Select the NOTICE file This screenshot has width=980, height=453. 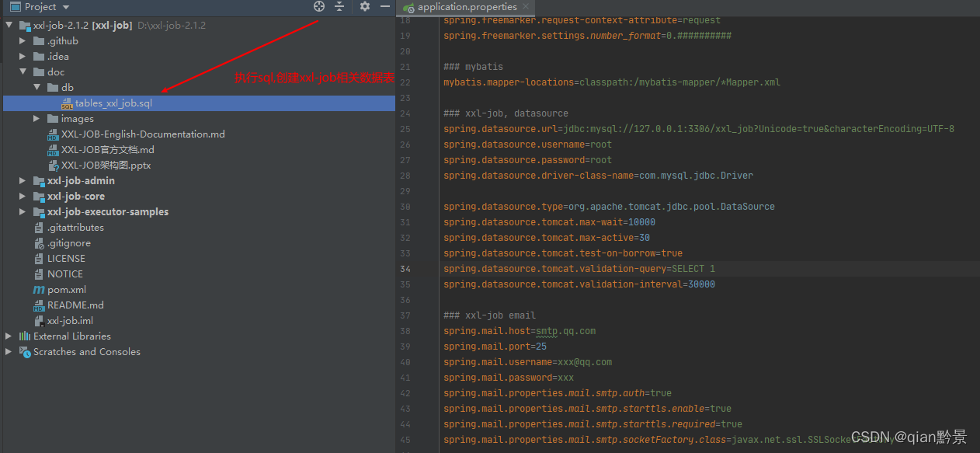(x=65, y=274)
